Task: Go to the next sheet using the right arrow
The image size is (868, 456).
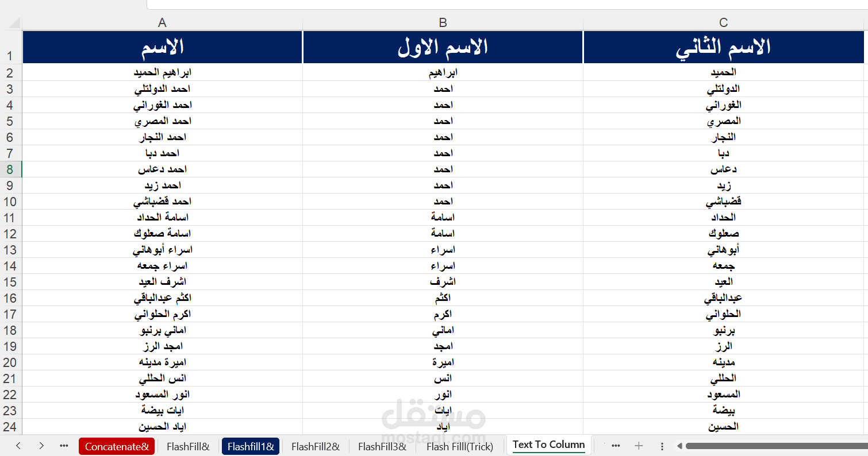Action: point(41,446)
